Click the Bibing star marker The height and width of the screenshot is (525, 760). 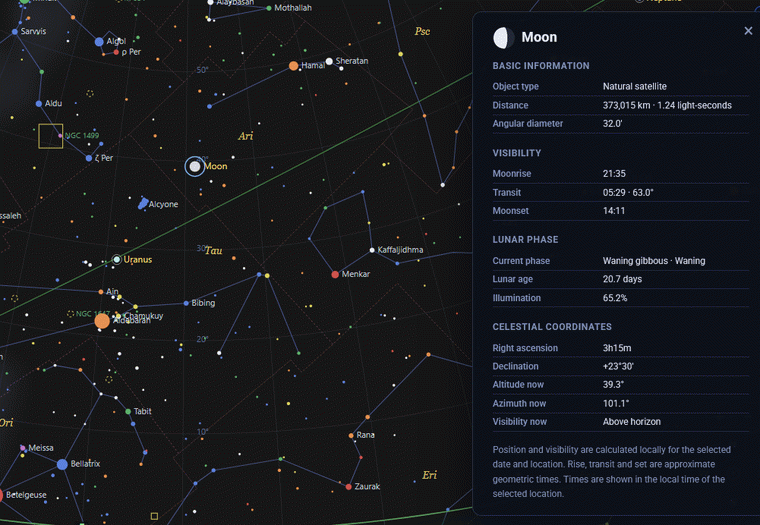186,303
